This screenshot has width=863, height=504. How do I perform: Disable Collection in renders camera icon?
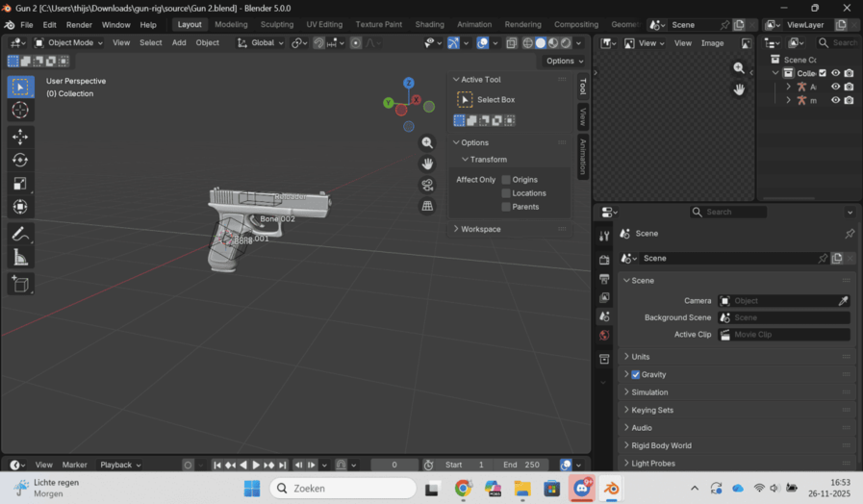click(x=849, y=73)
